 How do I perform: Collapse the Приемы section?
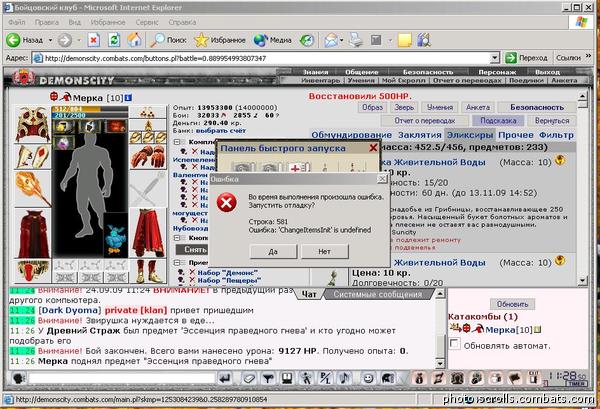coord(177,263)
